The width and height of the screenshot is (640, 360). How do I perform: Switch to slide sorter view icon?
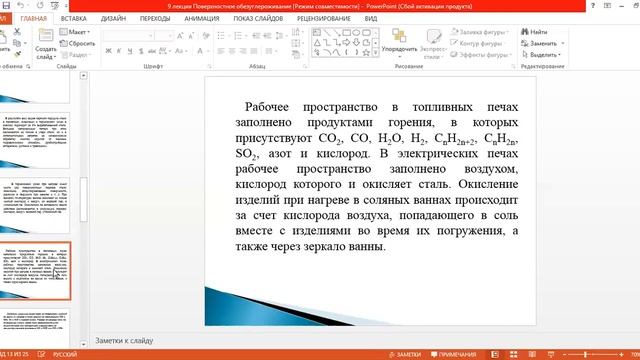pos(513,354)
